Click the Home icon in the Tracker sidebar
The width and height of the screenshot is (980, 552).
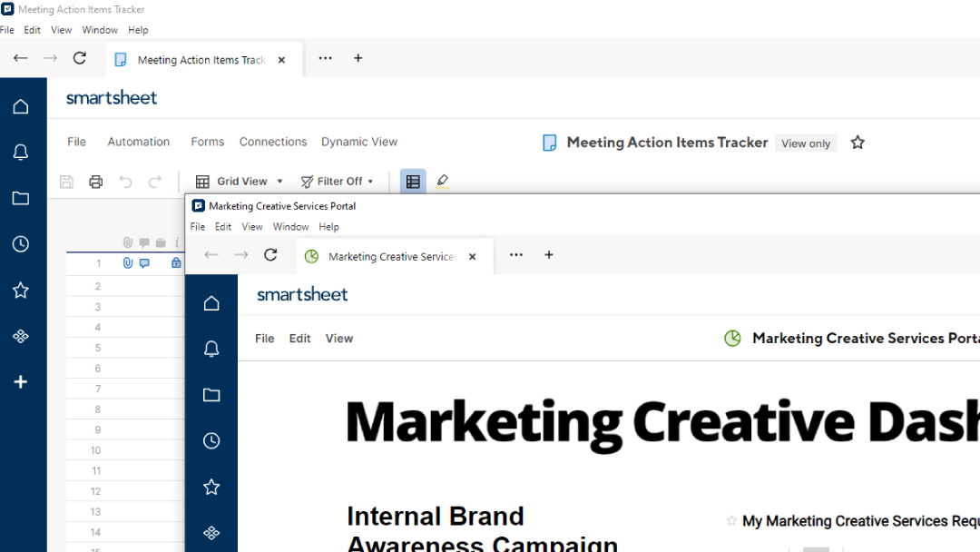pos(20,107)
